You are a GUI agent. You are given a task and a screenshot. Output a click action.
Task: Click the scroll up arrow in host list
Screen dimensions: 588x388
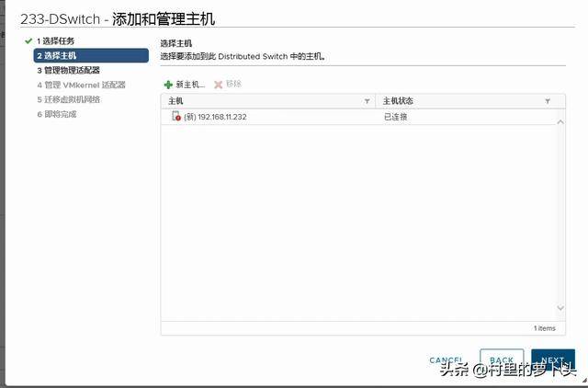pos(560,120)
